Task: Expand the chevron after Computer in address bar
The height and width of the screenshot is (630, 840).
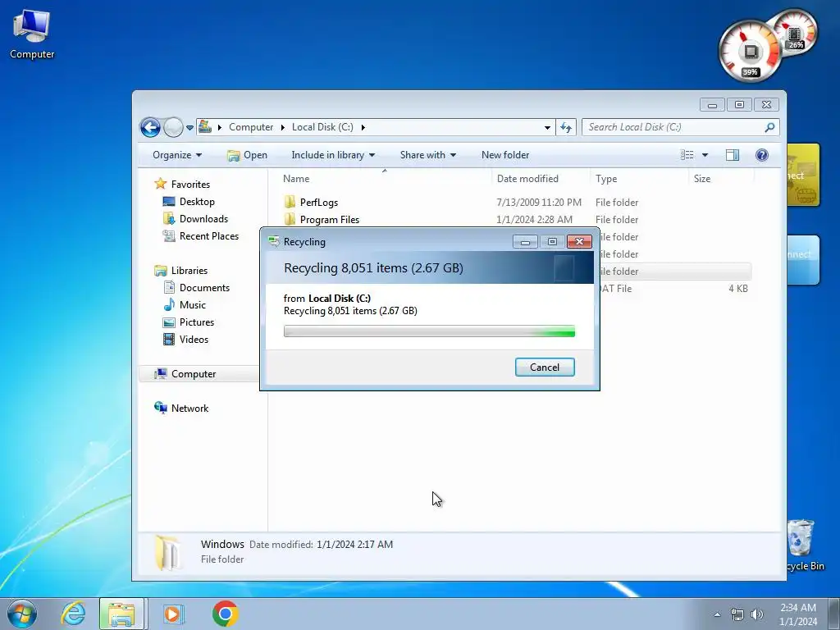Action: 282,127
